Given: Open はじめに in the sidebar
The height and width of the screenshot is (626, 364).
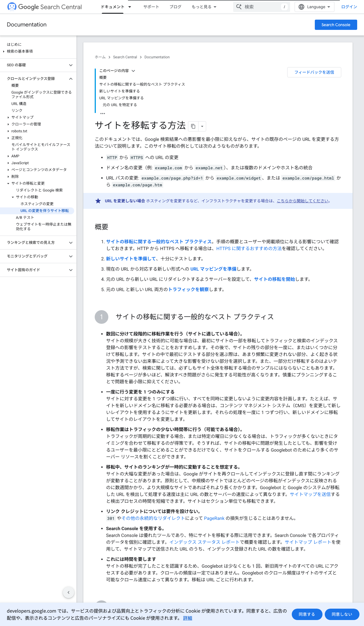Looking at the screenshot, I should [x=14, y=44].
